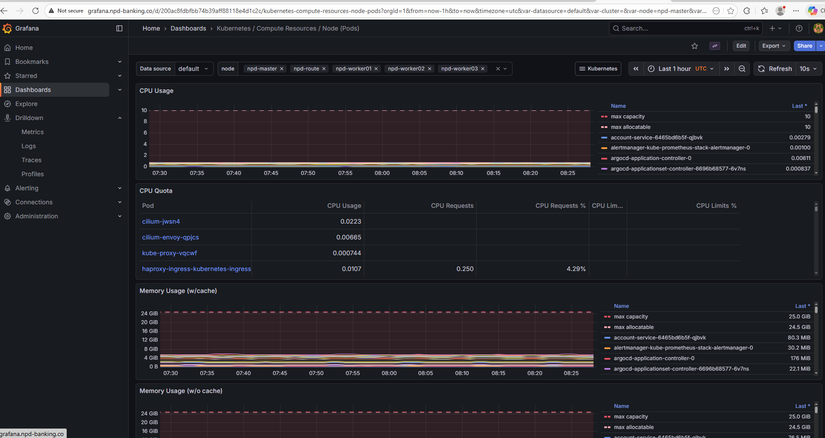825x438 pixels.
Task: Toggle the max capacity series in CPU legend
Action: click(627, 116)
